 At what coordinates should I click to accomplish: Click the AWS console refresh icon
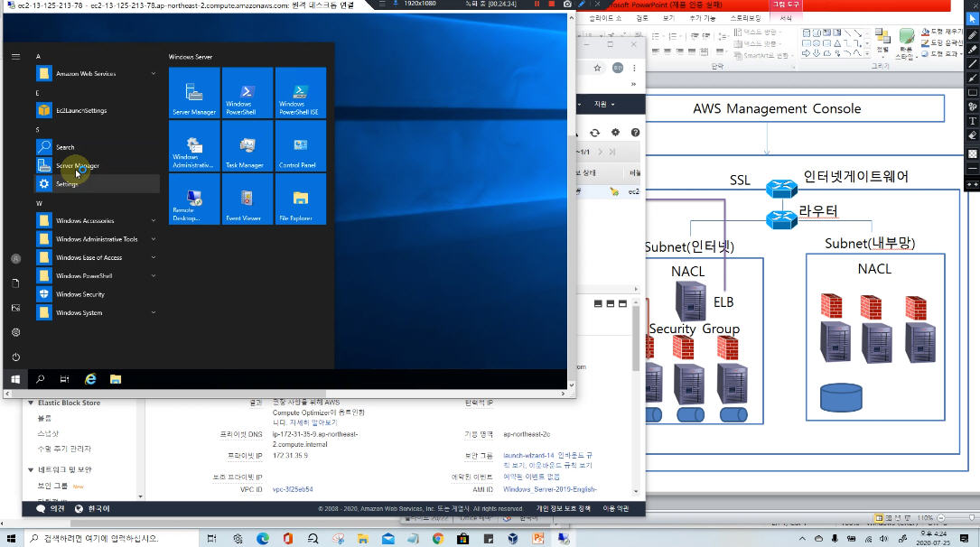595,133
